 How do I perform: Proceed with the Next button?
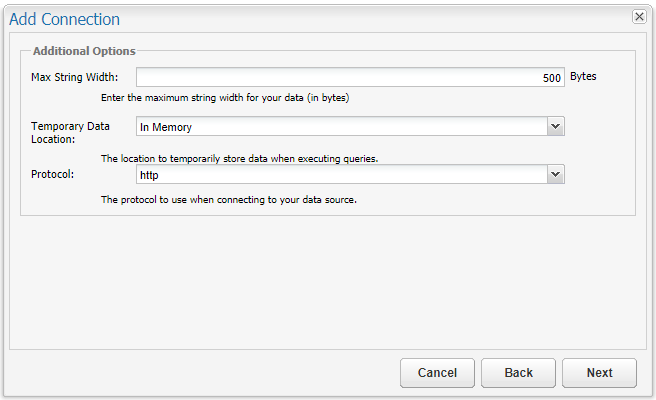click(x=599, y=373)
